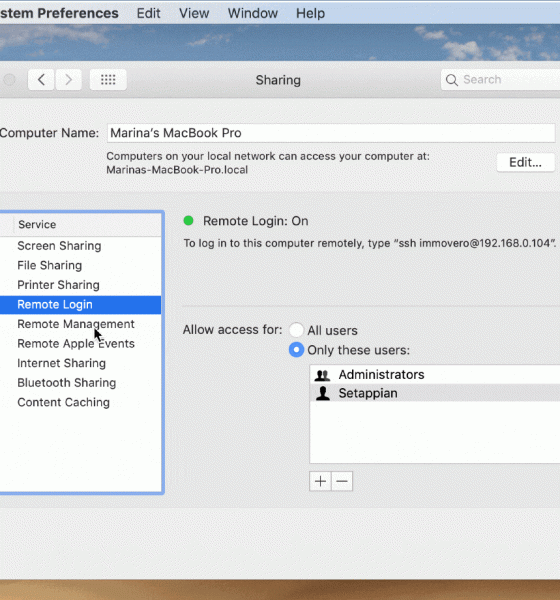The height and width of the screenshot is (600, 560).
Task: Go forward with the right chevron button
Action: point(69,80)
